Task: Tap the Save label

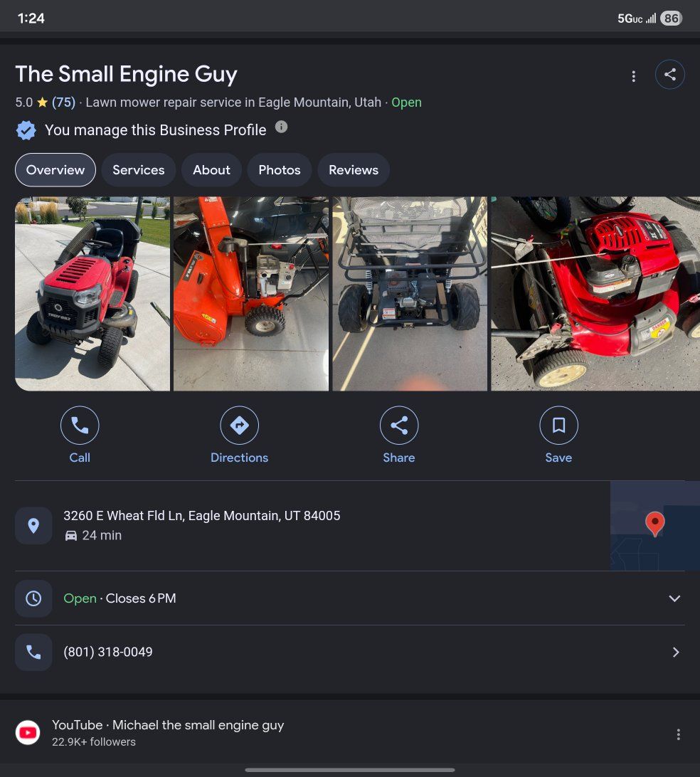Action: 558,458
